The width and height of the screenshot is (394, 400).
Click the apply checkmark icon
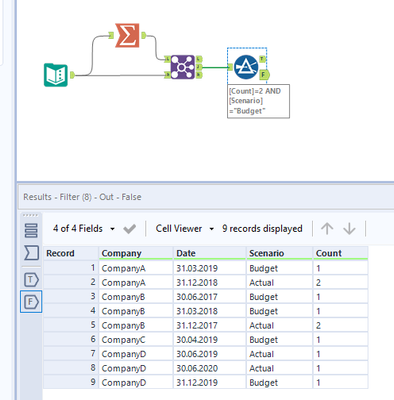click(129, 229)
